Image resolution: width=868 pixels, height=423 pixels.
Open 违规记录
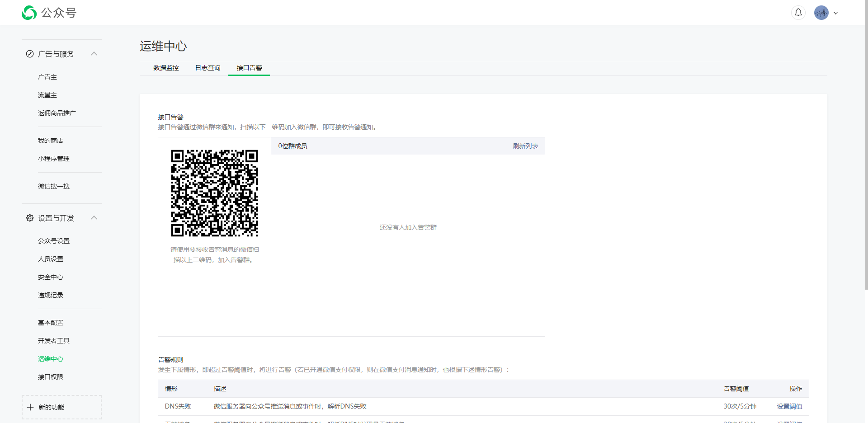tap(51, 295)
